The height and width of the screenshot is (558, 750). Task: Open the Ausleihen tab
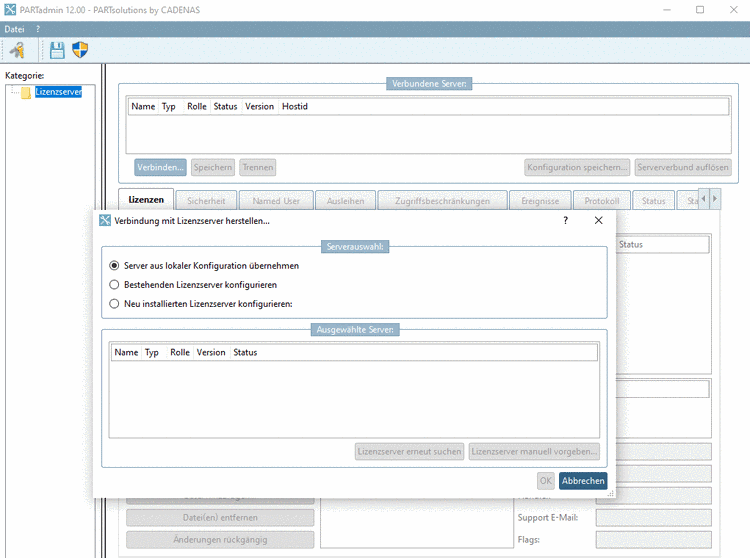[345, 201]
